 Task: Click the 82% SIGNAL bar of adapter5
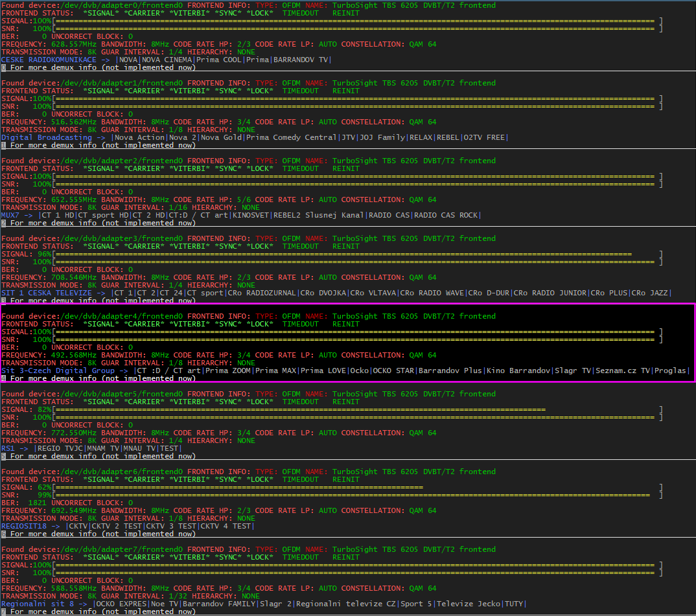click(x=299, y=409)
